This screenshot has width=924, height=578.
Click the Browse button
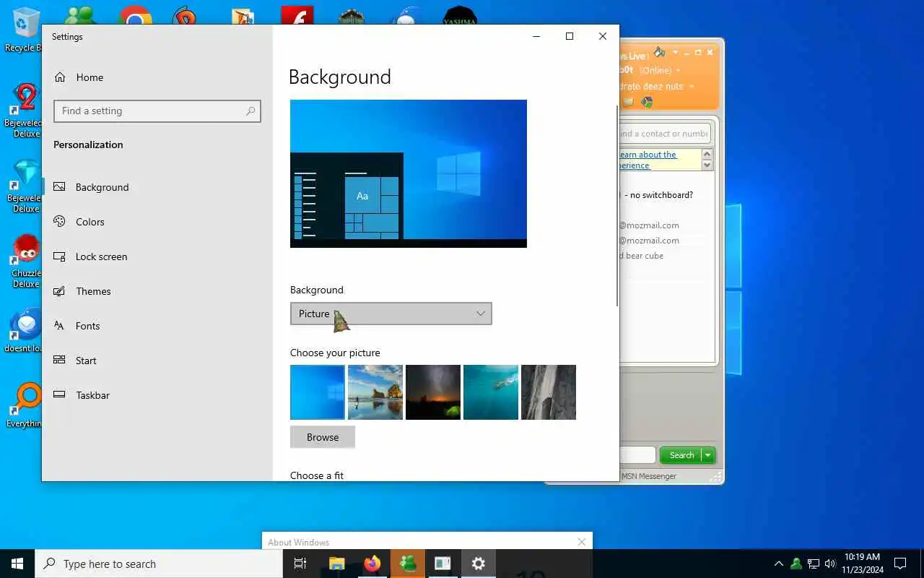coord(323,437)
